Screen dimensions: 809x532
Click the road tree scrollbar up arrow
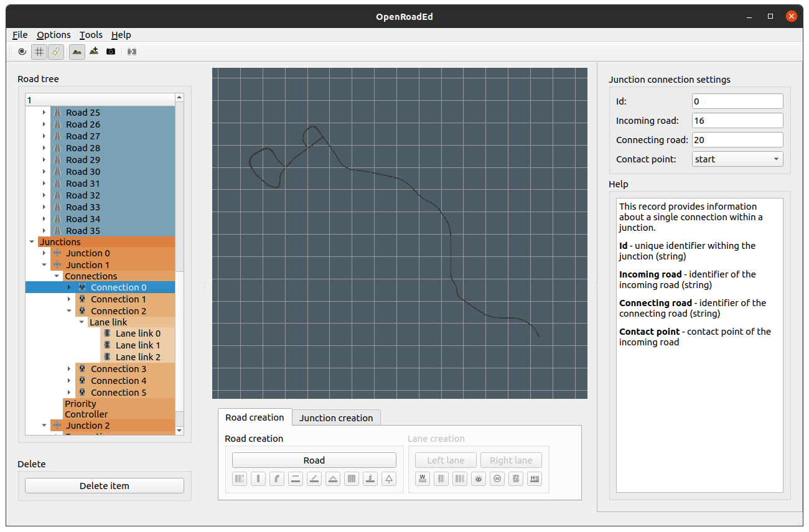[180, 98]
